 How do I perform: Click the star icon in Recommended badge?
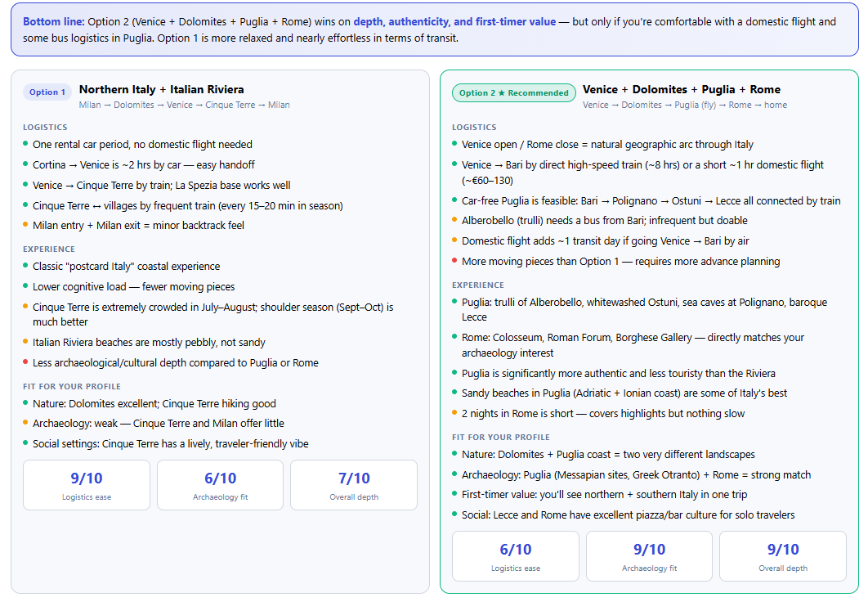[502, 92]
